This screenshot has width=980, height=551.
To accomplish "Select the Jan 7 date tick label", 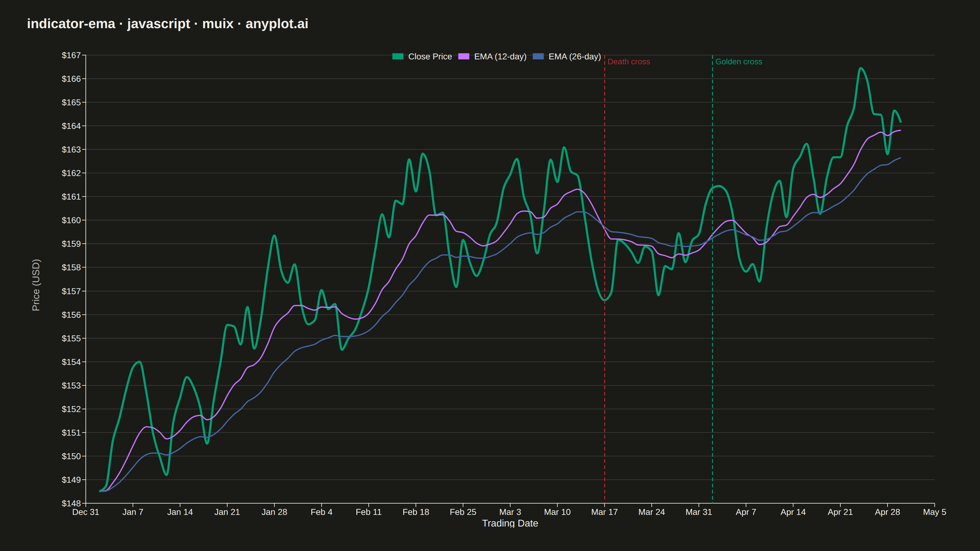I will point(133,512).
